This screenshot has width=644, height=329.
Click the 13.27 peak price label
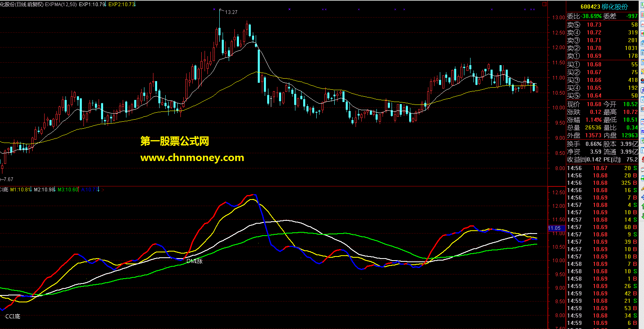click(232, 12)
